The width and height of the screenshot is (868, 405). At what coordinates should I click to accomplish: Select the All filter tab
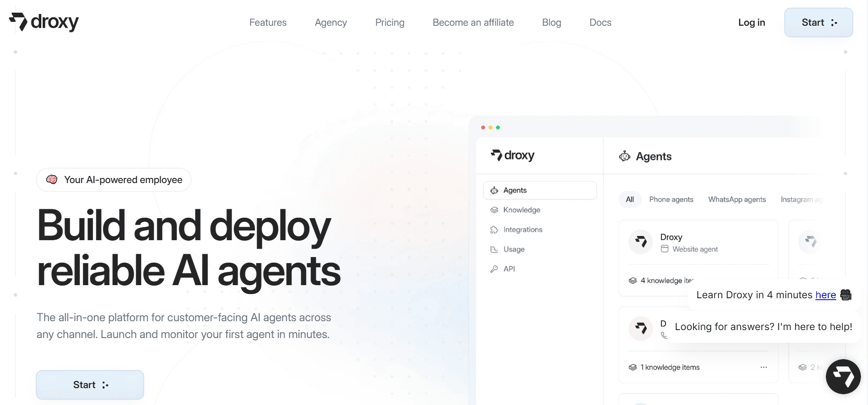coord(630,199)
